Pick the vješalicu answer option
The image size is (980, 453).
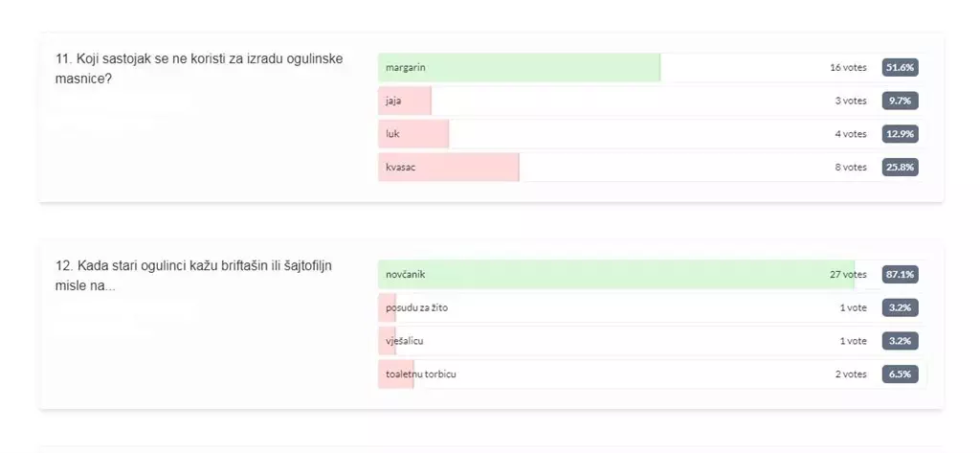point(652,341)
